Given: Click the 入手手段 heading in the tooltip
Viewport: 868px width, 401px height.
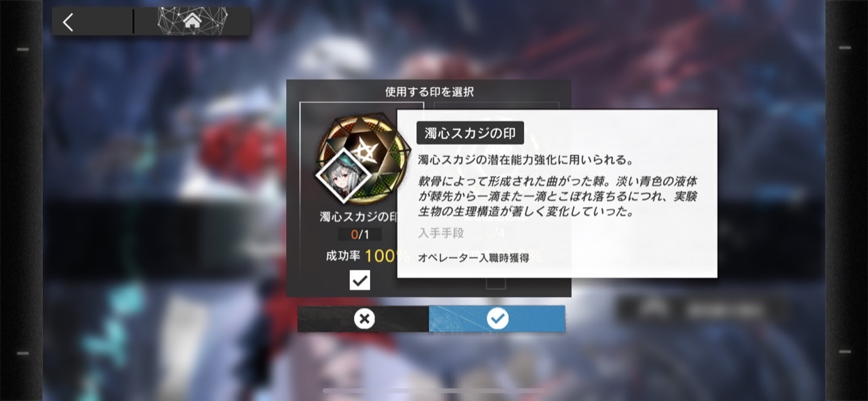Looking at the screenshot, I should tap(441, 233).
